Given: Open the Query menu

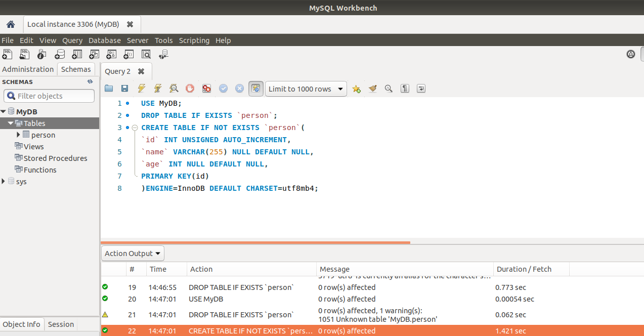Looking at the screenshot, I should tap(72, 40).
